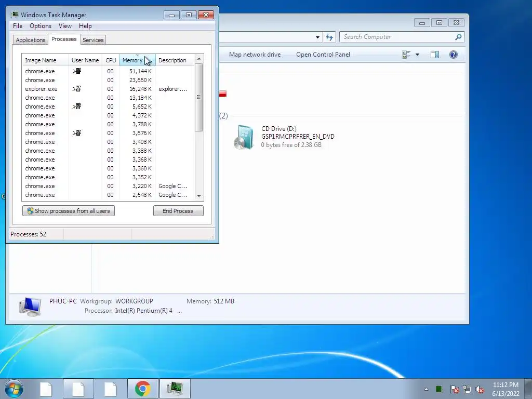Select the Task Manager taskbar icon
The image size is (532, 399).
coord(175,389)
